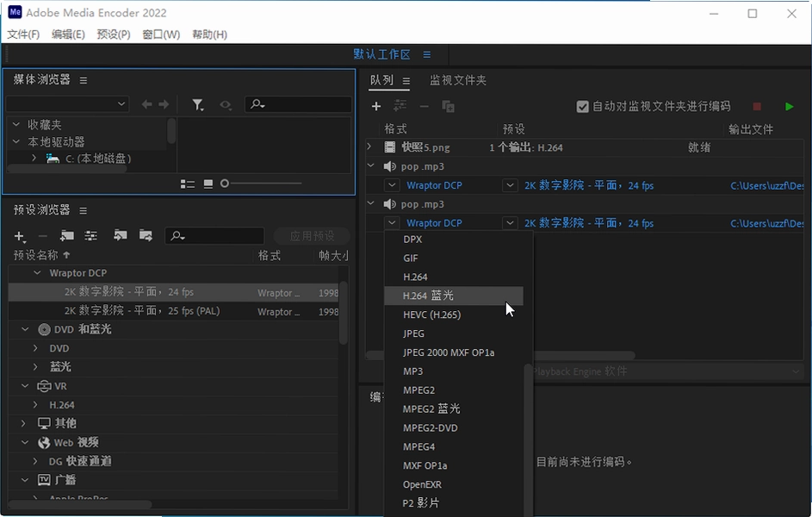812x517 pixels.
Task: Open the 预设(P) menu
Action: (x=114, y=34)
